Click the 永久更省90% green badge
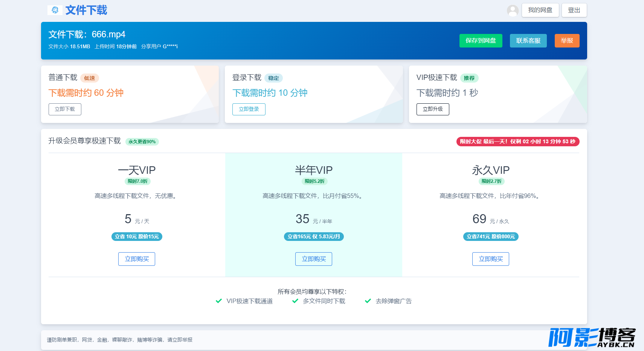Image resolution: width=644 pixels, height=351 pixels. [142, 142]
